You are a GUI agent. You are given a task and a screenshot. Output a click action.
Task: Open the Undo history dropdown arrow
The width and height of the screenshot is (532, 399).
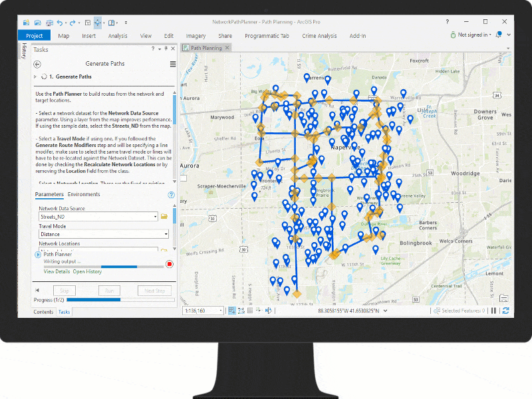pyautogui.click(x=66, y=23)
